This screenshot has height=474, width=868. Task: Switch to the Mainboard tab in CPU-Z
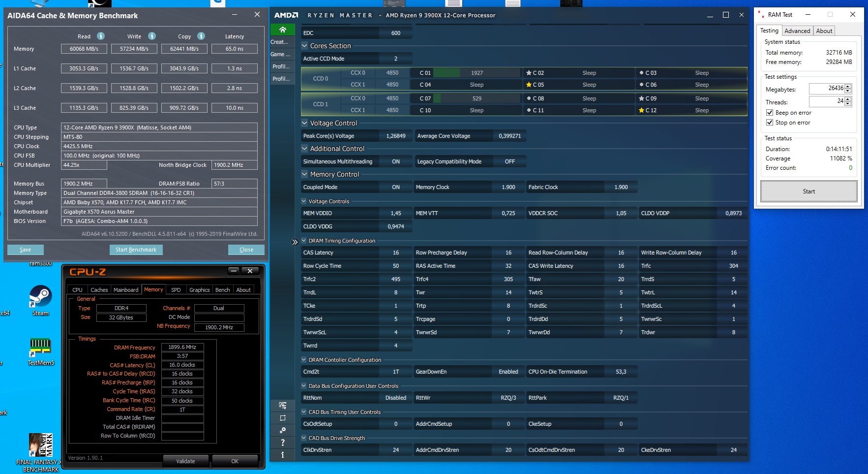click(126, 290)
